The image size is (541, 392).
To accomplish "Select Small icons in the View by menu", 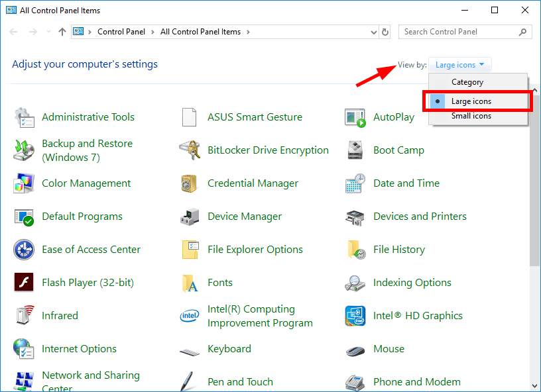I will (x=478, y=116).
